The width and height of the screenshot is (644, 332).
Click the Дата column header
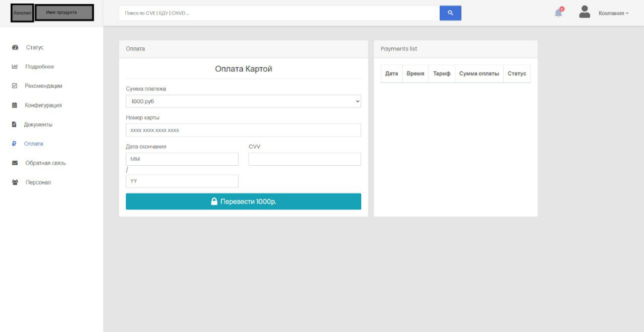[392, 74]
